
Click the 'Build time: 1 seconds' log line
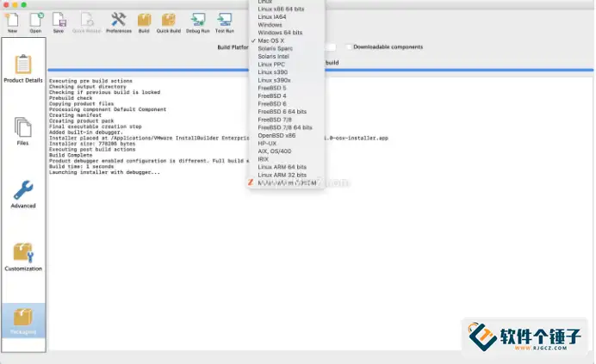81,166
